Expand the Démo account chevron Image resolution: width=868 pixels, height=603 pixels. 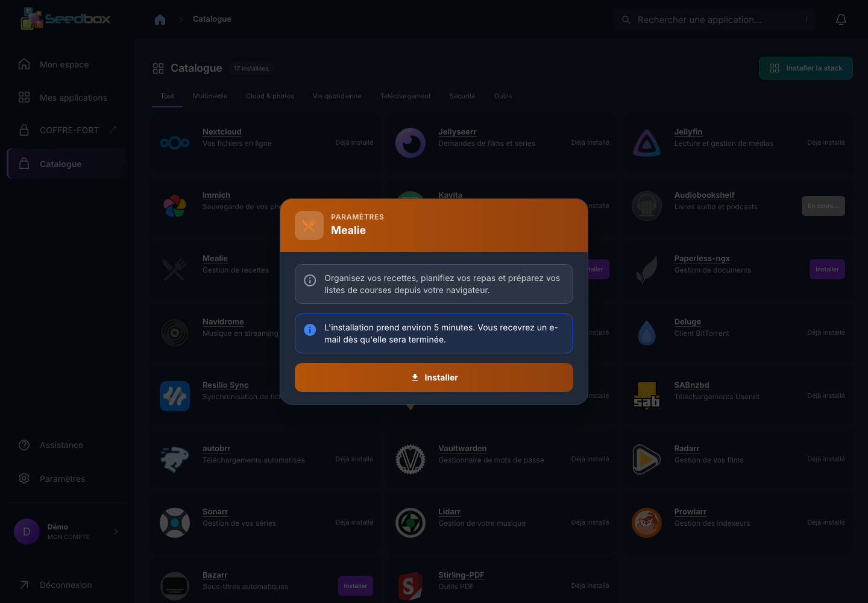click(x=116, y=531)
